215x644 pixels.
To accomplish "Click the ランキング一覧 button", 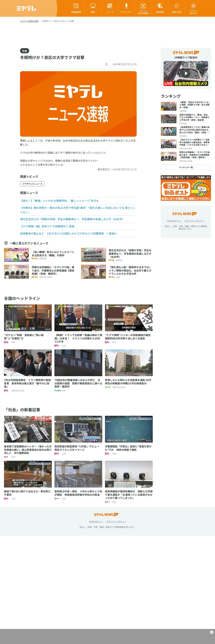I will [186, 168].
